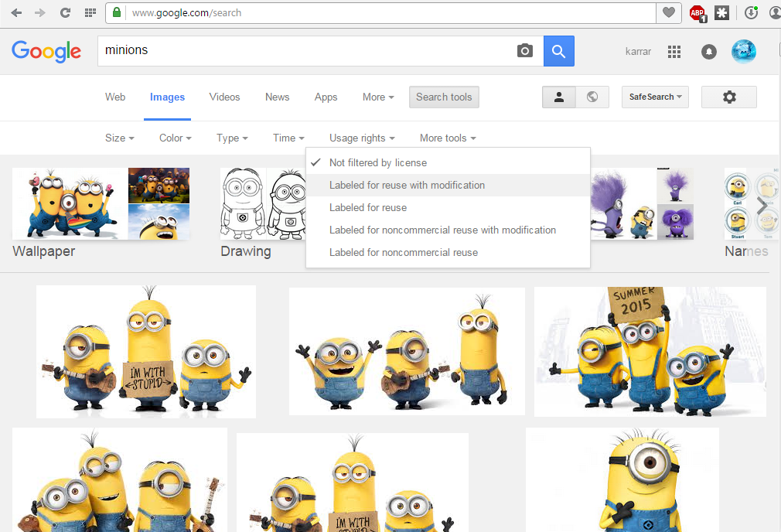This screenshot has width=781, height=532.
Task: Open the Names related search
Action: (x=746, y=251)
